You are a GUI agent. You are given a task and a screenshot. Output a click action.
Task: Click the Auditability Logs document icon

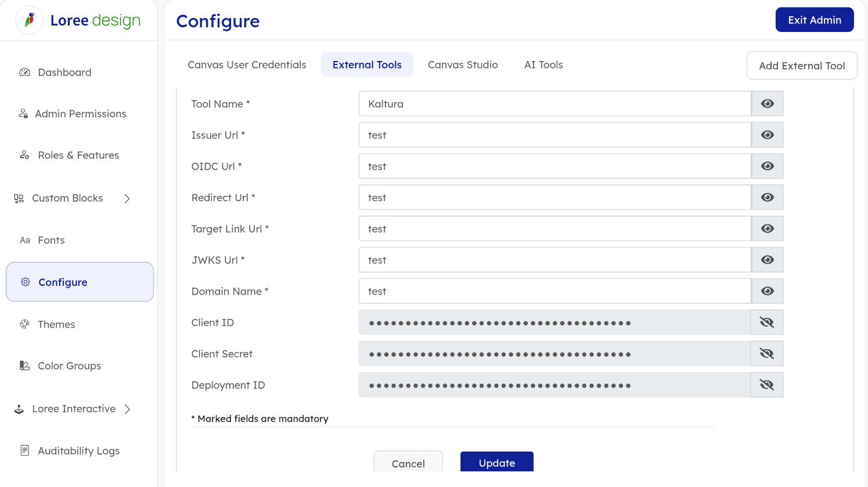click(x=24, y=450)
